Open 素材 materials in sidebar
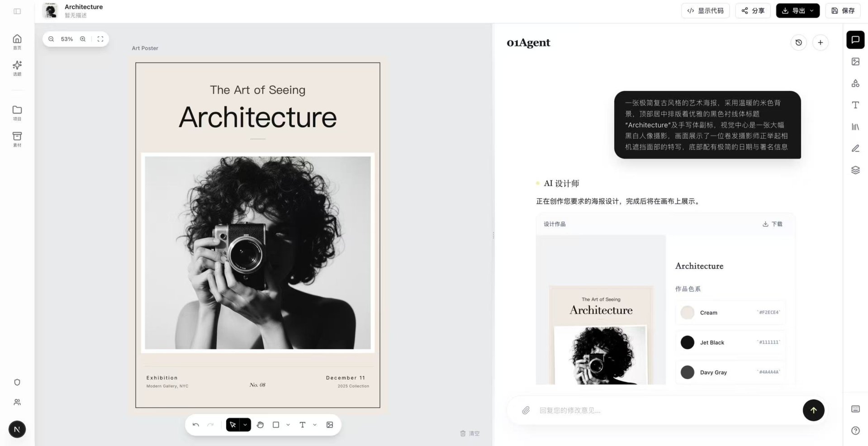 [17, 139]
